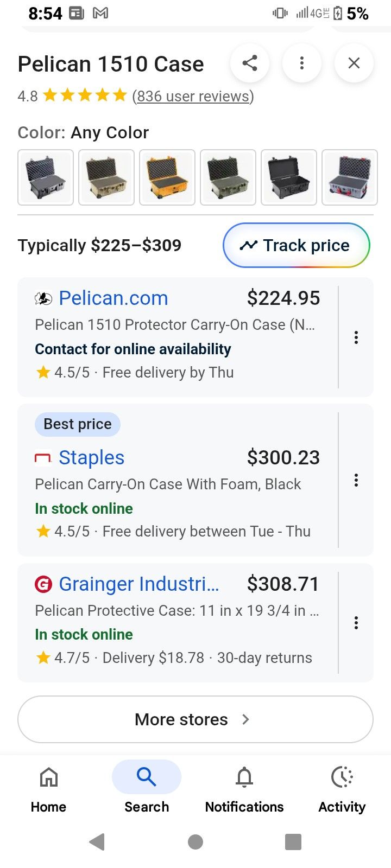The height and width of the screenshot is (868, 391).
Task: Open the Pelican.com retailer link
Action: pyautogui.click(x=113, y=298)
